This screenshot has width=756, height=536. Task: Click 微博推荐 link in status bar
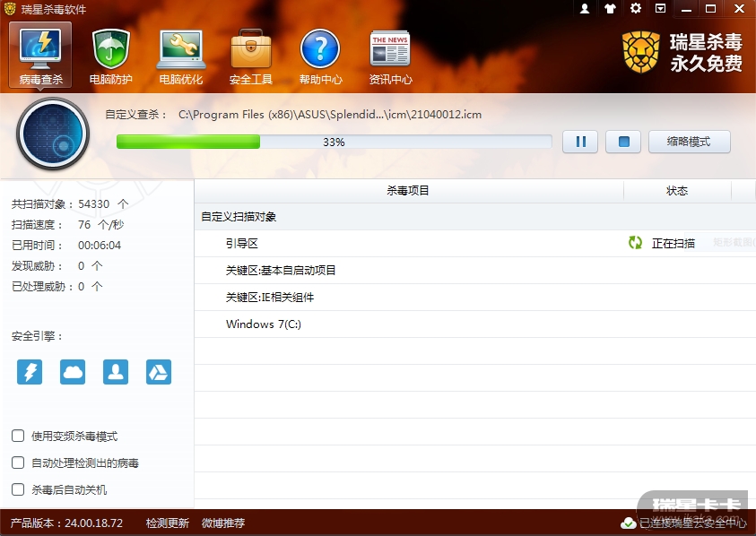click(222, 523)
